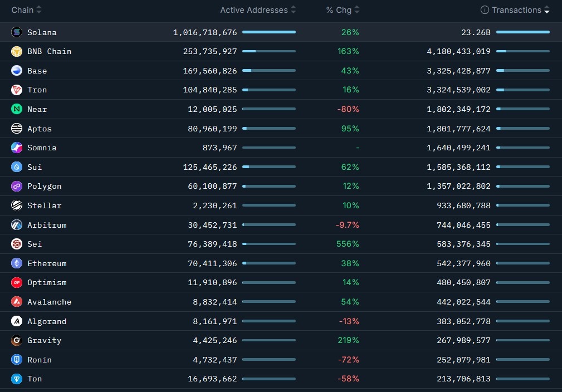Open the Polygon chain name link
Image resolution: width=562 pixels, height=392 pixels.
[x=45, y=187]
